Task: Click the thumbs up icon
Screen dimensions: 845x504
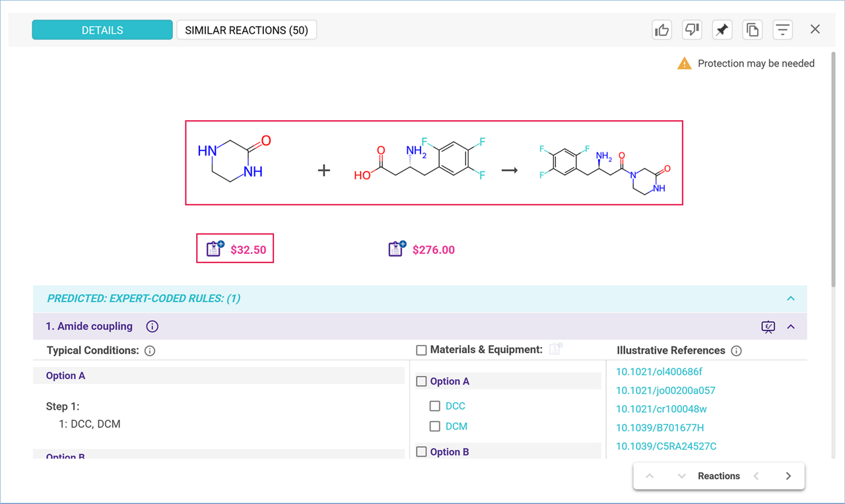Action: [x=661, y=30]
